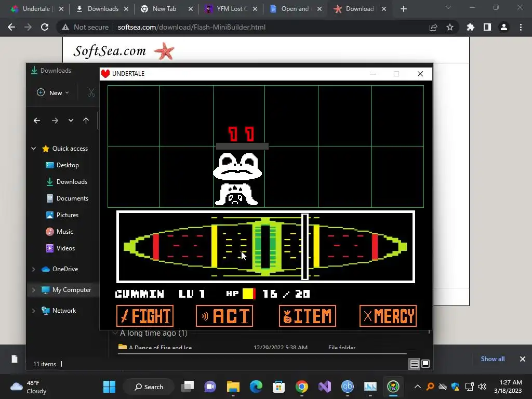
Task: Select A Dance of Fire and Ice folder
Action: click(160, 348)
